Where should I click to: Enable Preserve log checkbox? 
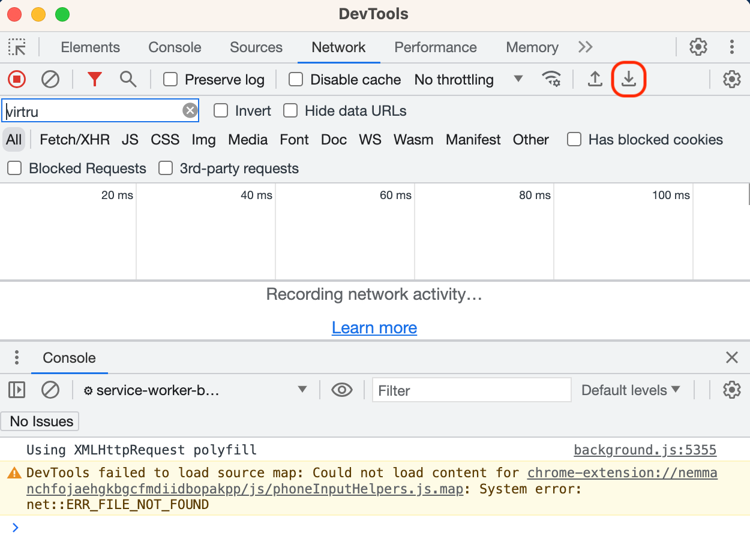pyautogui.click(x=170, y=79)
